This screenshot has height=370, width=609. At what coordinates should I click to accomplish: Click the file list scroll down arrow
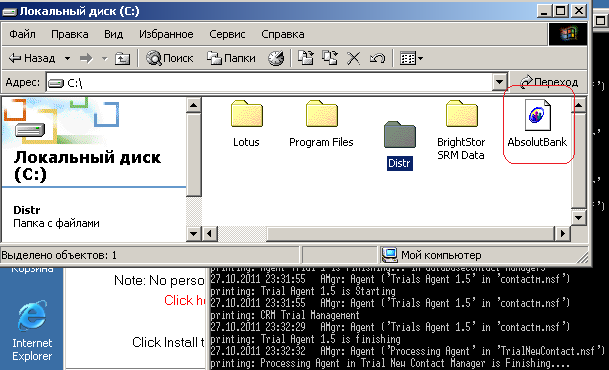click(x=579, y=217)
